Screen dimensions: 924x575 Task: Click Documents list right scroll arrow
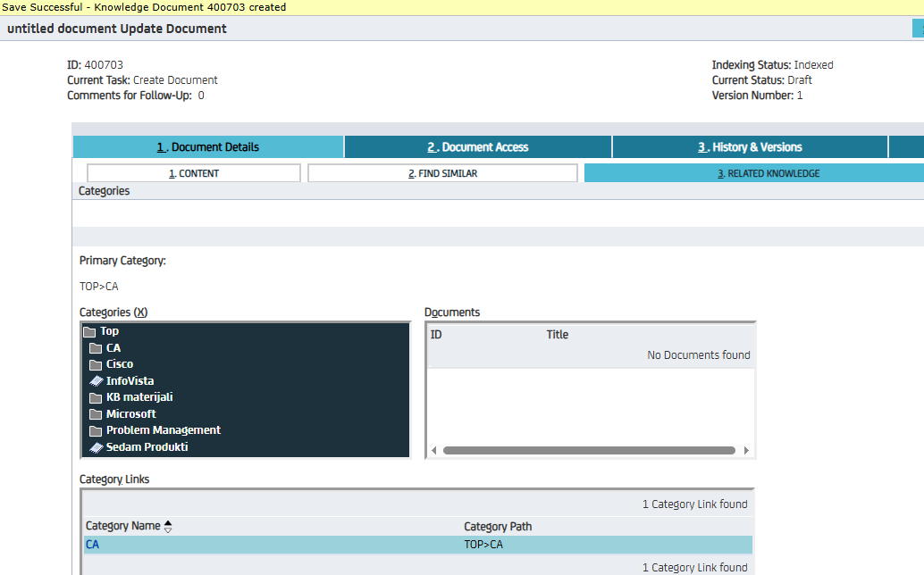pyautogui.click(x=746, y=450)
